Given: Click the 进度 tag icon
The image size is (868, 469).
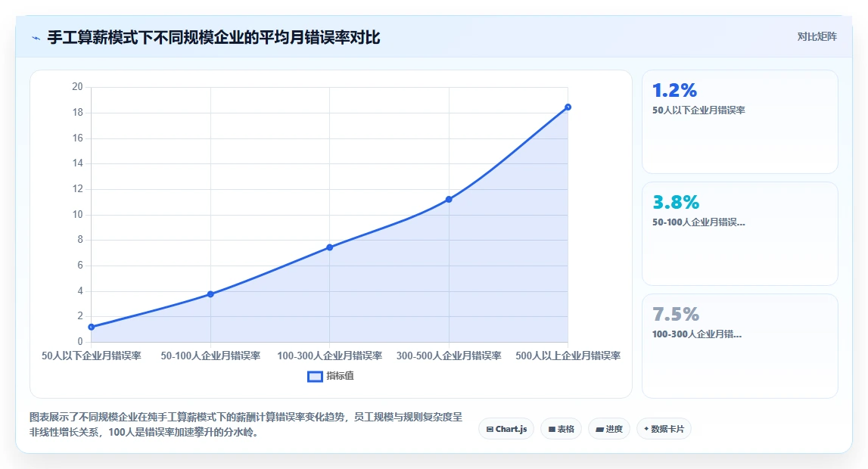Looking at the screenshot, I should pos(599,429).
